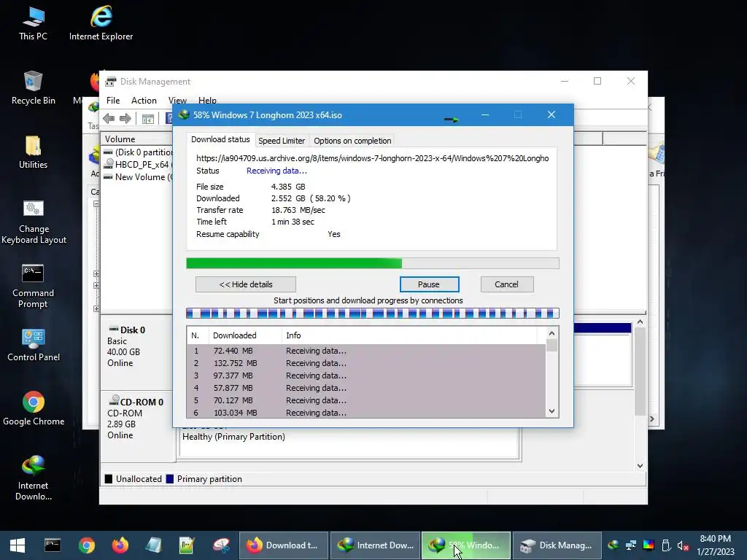Open File menu in Disk Management

(113, 101)
